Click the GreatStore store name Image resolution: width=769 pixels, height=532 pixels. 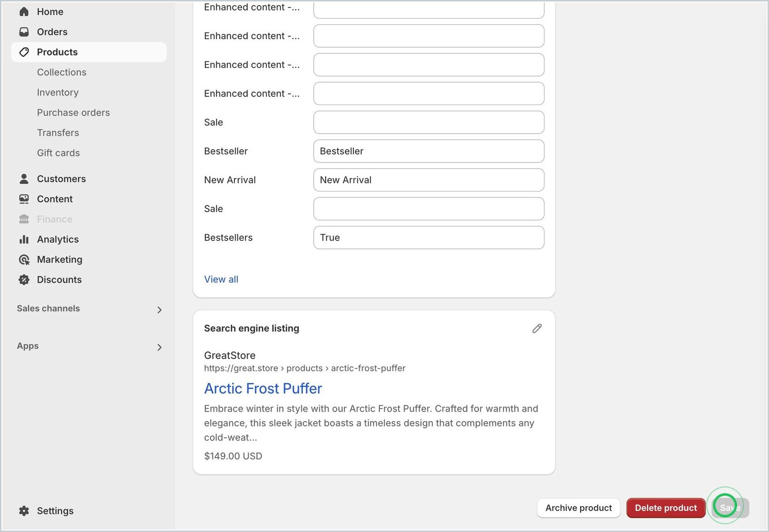pos(230,355)
